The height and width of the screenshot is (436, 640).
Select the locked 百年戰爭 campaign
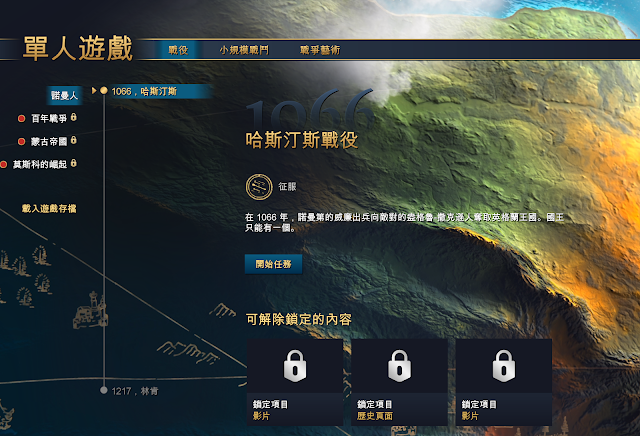[x=49, y=119]
